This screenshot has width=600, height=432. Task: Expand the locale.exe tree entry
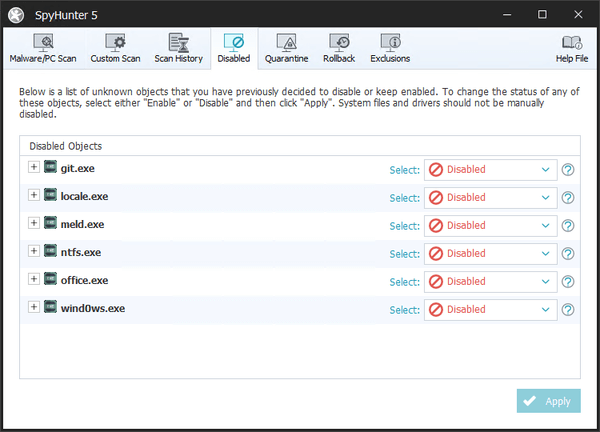tap(34, 195)
